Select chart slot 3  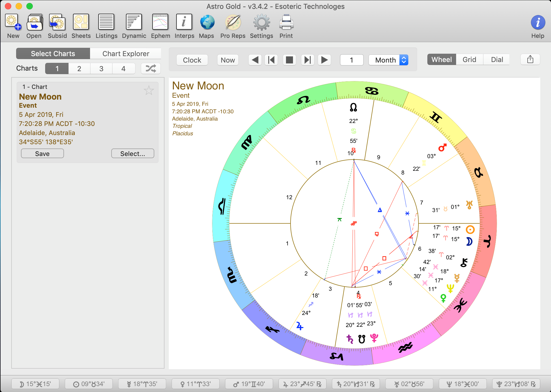pyautogui.click(x=101, y=68)
